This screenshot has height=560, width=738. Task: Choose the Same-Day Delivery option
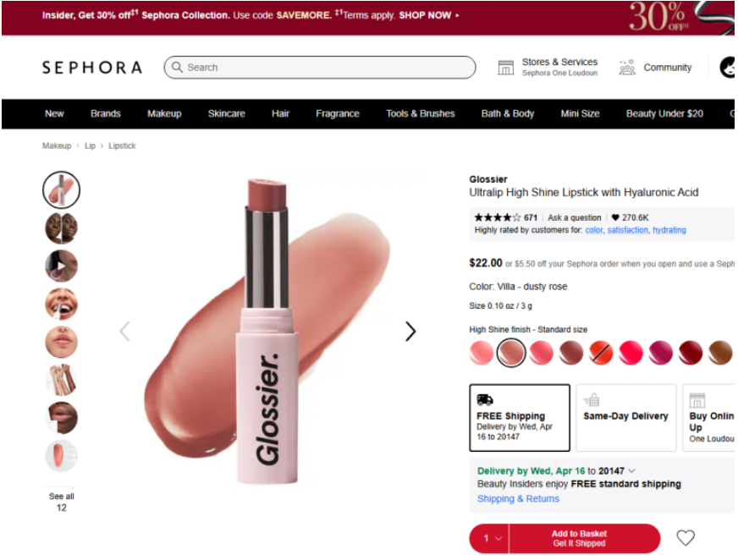626,417
